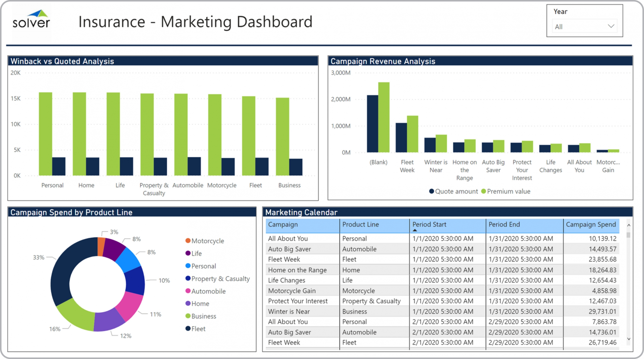Select the (Blank) Premium value bar
This screenshot has width=644, height=359.
pyautogui.click(x=384, y=117)
